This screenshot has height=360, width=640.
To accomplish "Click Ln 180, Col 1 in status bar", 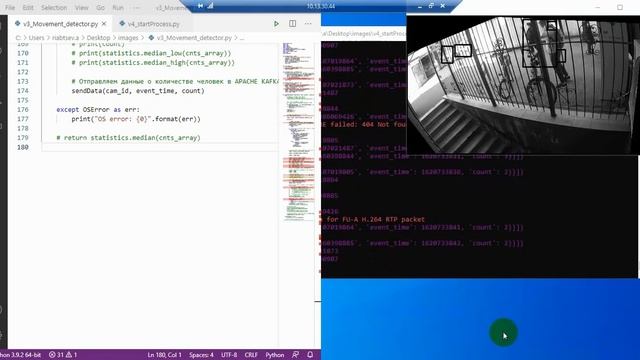I will click(164, 355).
